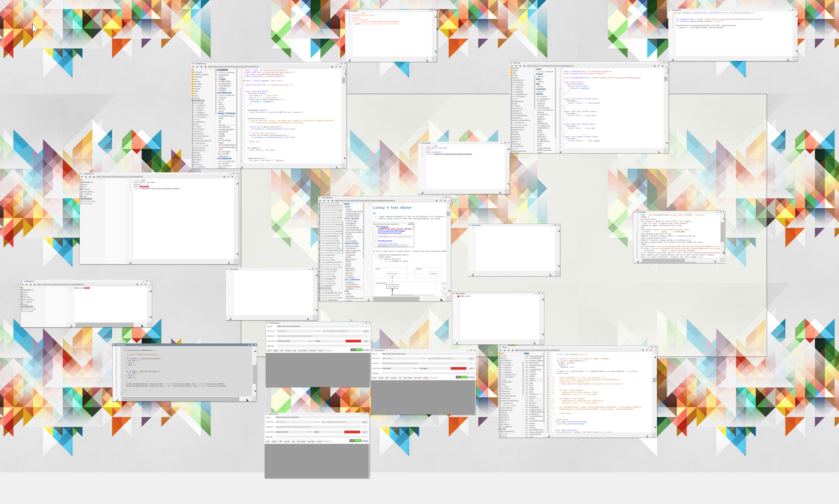Click horizontal scrollbar in lively-editor.js window
This screenshot has width=839, height=504.
(396, 299)
